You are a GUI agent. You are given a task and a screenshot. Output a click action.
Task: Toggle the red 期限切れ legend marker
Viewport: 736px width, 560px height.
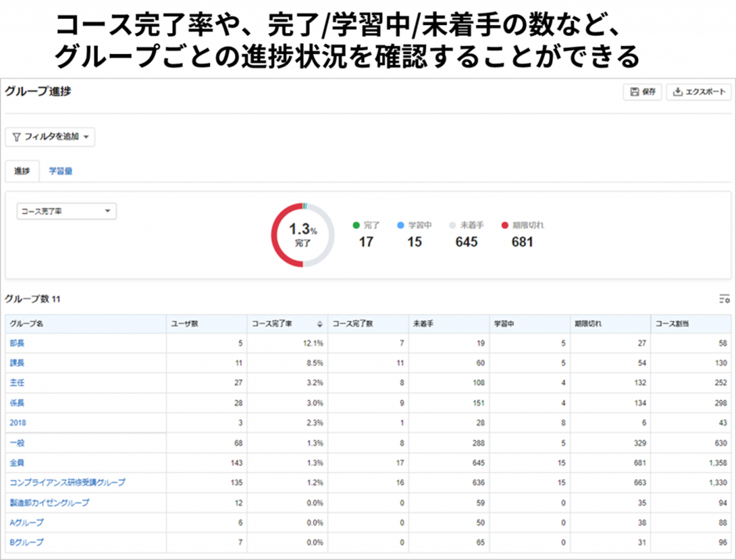[505, 226]
